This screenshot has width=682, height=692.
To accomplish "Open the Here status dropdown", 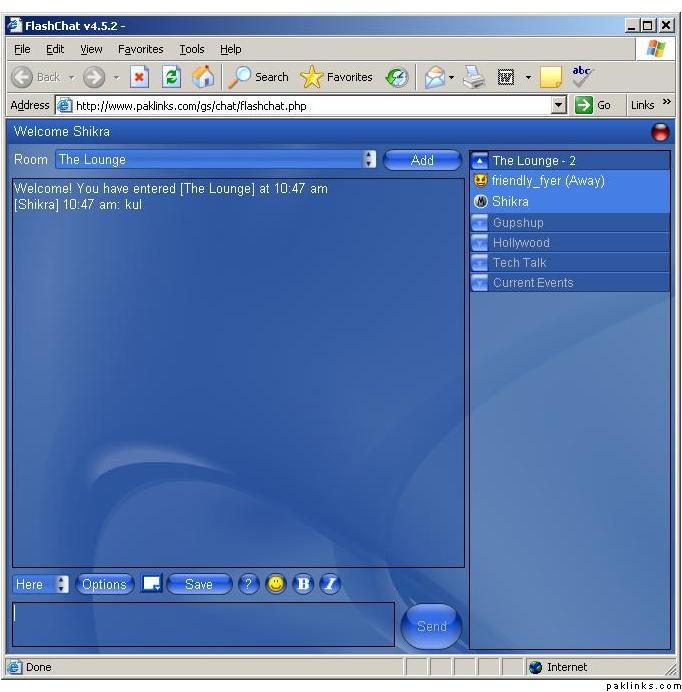I will 62,584.
